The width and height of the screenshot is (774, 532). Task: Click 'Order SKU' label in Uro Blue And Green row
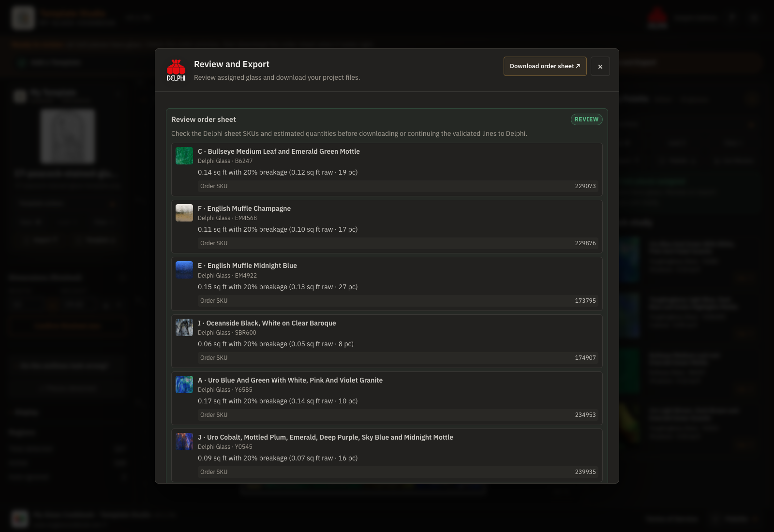point(214,415)
